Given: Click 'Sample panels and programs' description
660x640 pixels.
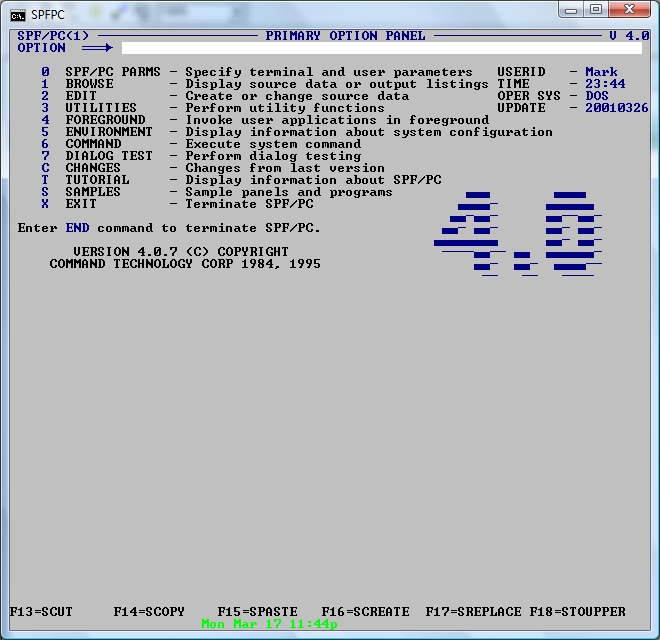Looking at the screenshot, I should point(289,192).
